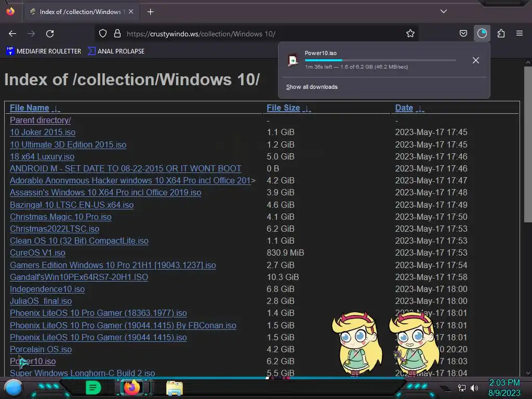The width and height of the screenshot is (532, 399).
Task: Download Clean OS 10 (32 Bit) CompactLite.iso
Action: tap(79, 241)
